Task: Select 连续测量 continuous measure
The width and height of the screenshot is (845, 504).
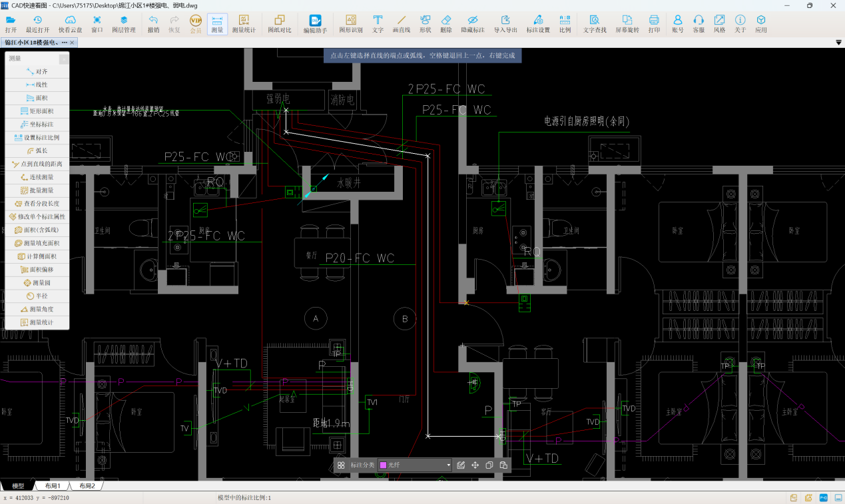Action: (37, 177)
